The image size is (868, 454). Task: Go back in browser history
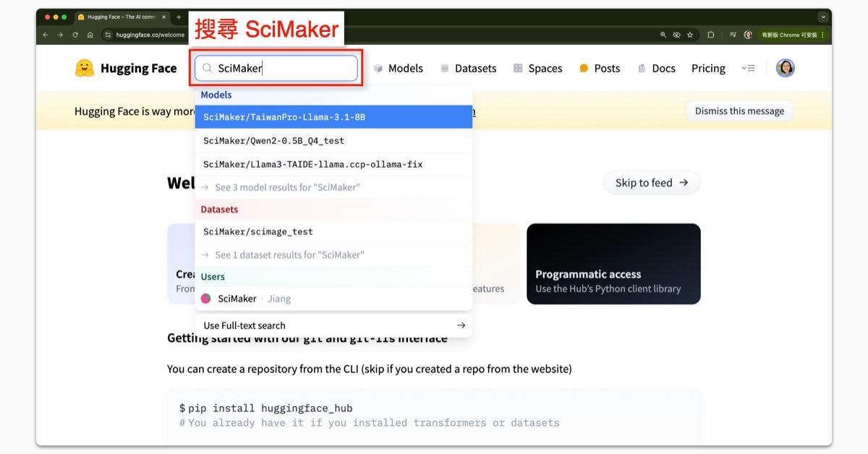pyautogui.click(x=46, y=35)
